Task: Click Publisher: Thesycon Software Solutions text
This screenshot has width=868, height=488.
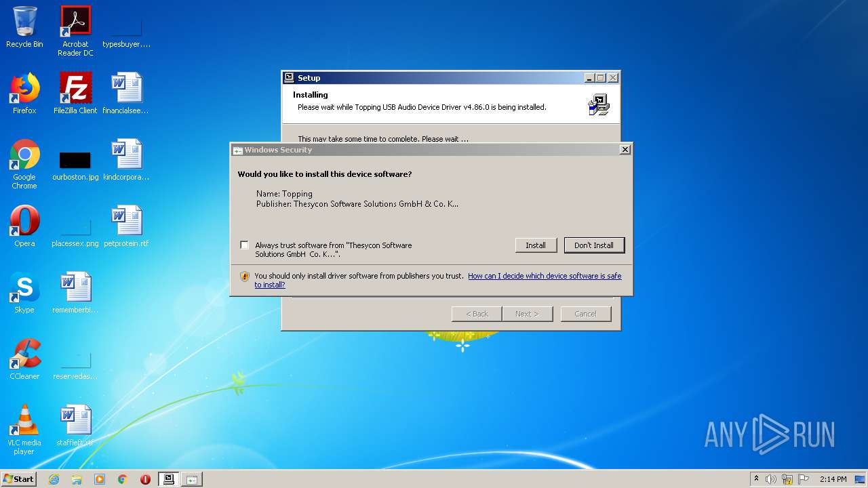Action: click(x=357, y=203)
